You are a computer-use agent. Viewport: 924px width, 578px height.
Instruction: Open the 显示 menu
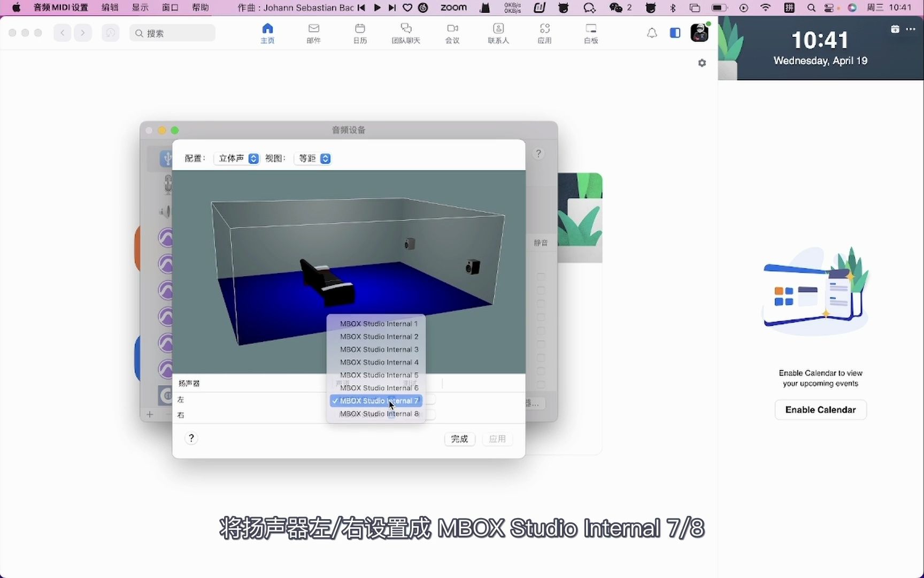pyautogui.click(x=140, y=7)
